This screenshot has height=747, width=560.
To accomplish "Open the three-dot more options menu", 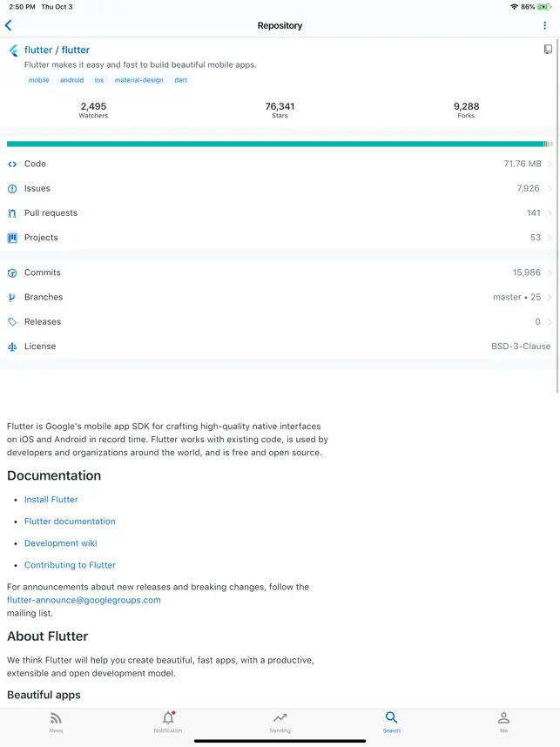I will (x=545, y=26).
